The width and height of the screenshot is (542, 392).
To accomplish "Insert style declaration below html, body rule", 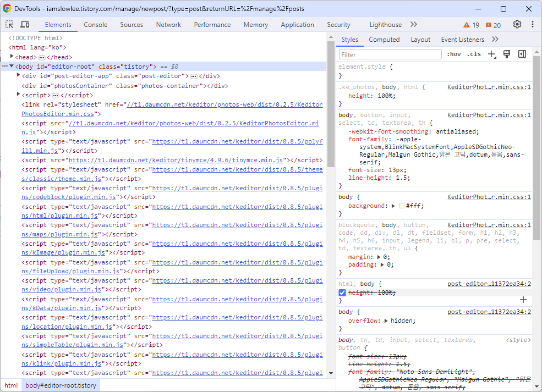I will pos(523,300).
